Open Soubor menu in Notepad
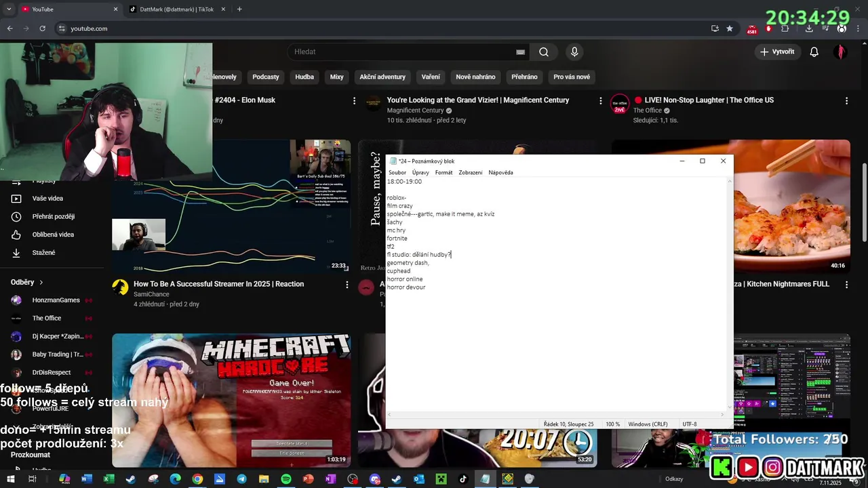This screenshot has height=488, width=868. (397, 173)
